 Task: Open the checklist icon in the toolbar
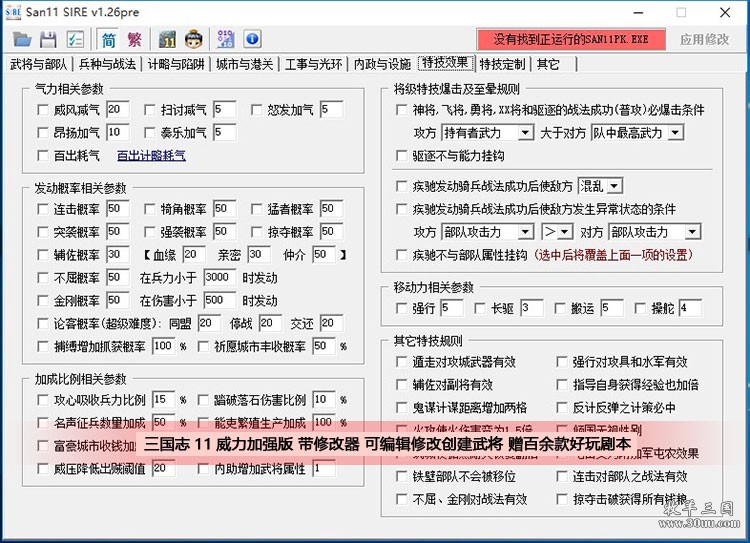(75, 39)
